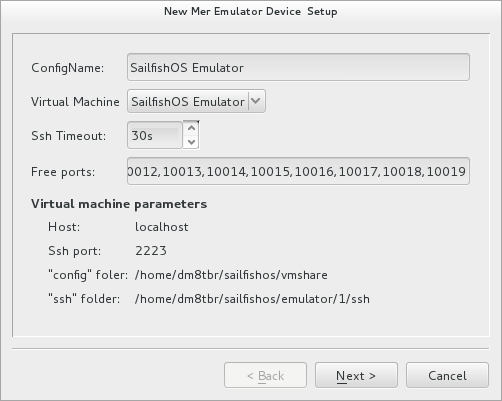Select the localhost Host value
This screenshot has width=502, height=401.
[162, 227]
